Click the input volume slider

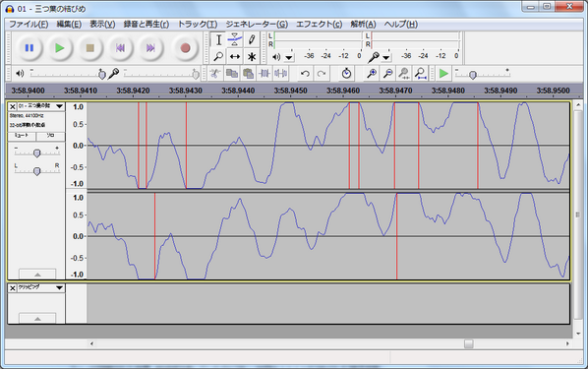[x=161, y=74]
